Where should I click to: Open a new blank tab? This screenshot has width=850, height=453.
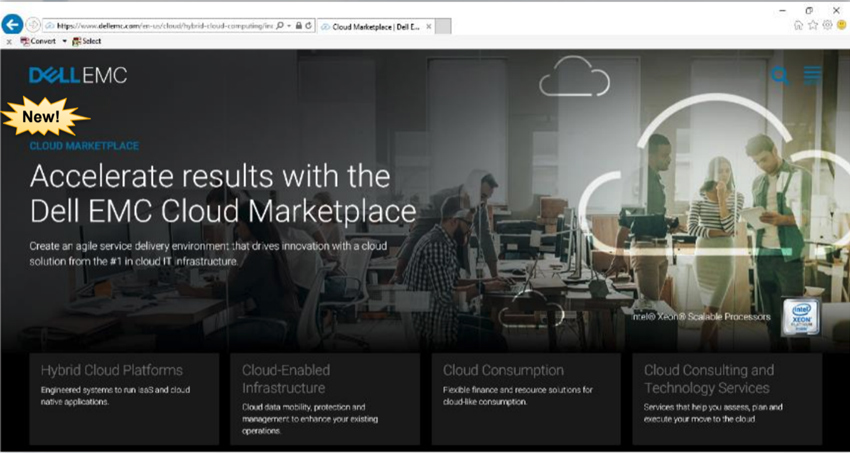coord(443,26)
